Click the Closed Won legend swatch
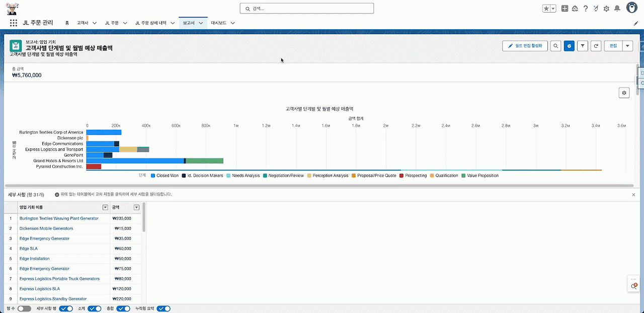 [153, 176]
